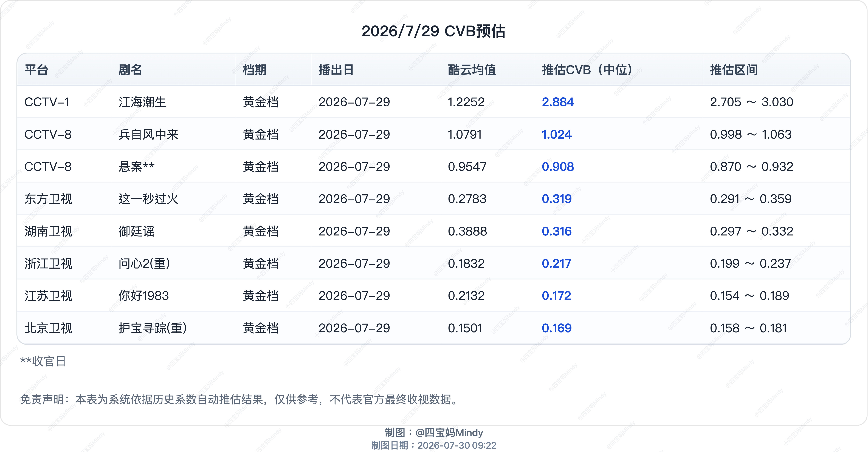This screenshot has height=452, width=868.
Task: Click the drama name 江海潮生
Action: (142, 102)
